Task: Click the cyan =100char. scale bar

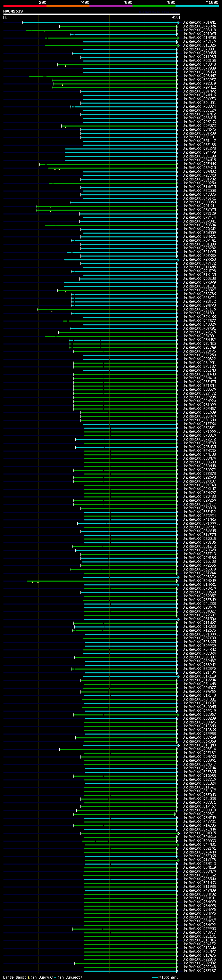Action: (155, 977)
